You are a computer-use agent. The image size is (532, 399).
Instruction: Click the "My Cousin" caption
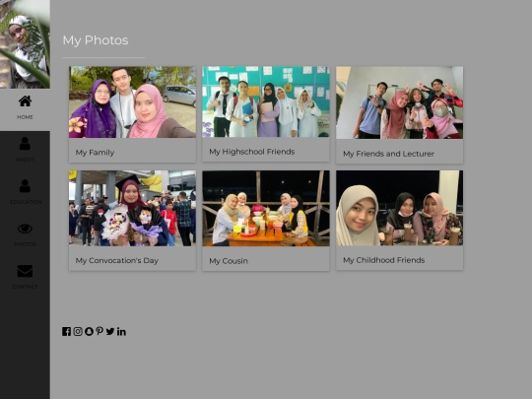pyautogui.click(x=229, y=261)
